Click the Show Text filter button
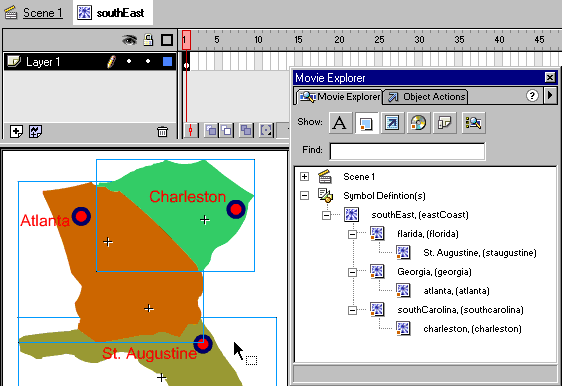Image resolution: width=562 pixels, height=386 pixels. coord(340,123)
